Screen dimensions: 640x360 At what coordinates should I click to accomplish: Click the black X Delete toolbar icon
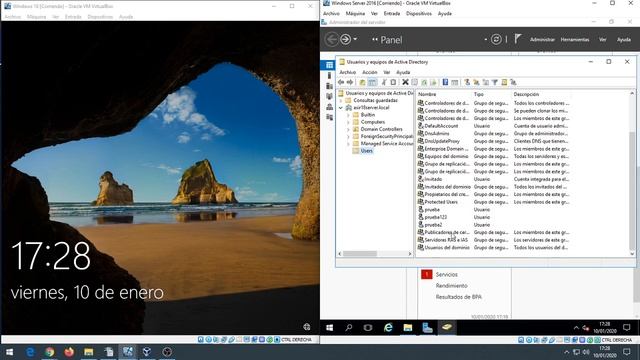pyautogui.click(x=405, y=82)
